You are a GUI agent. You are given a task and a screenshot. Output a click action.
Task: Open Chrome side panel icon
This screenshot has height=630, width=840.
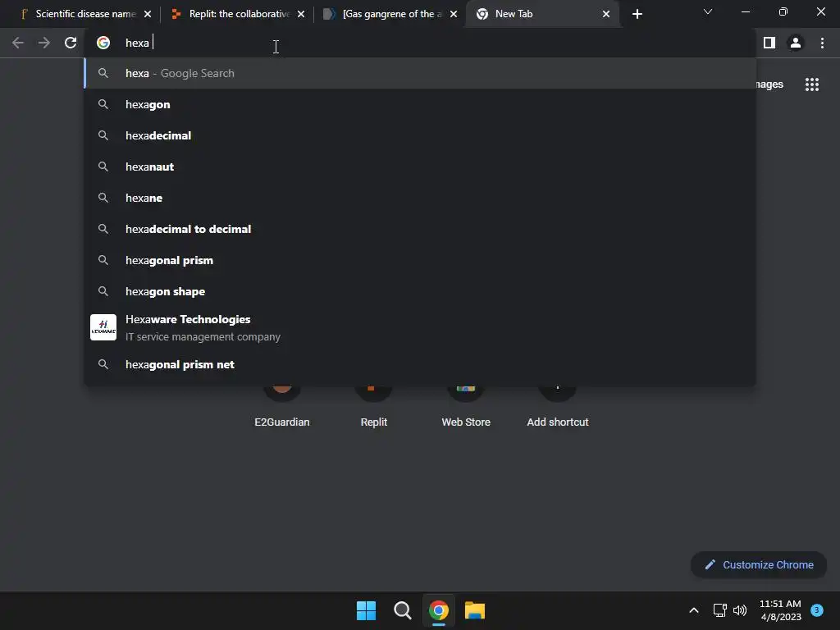click(769, 43)
